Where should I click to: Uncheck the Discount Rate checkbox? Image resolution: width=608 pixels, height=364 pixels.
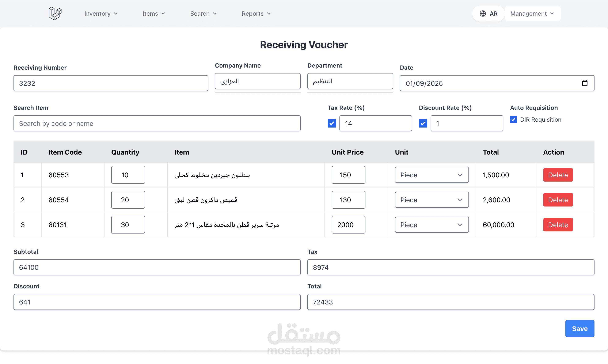(423, 123)
